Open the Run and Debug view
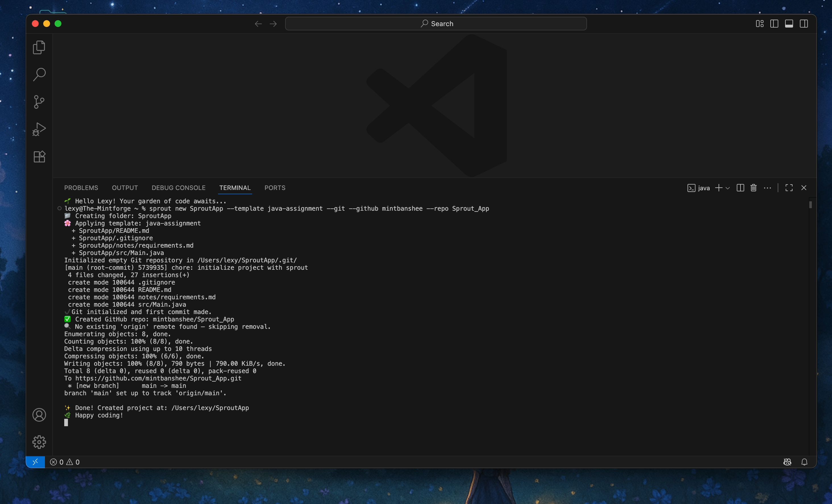The width and height of the screenshot is (832, 504). [39, 129]
